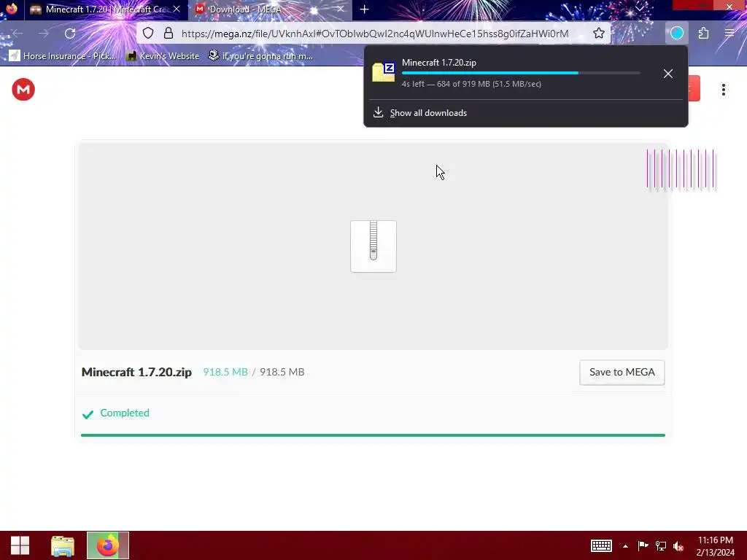
Task: Open the Firefox downloads toolbar icon
Action: pos(677,34)
